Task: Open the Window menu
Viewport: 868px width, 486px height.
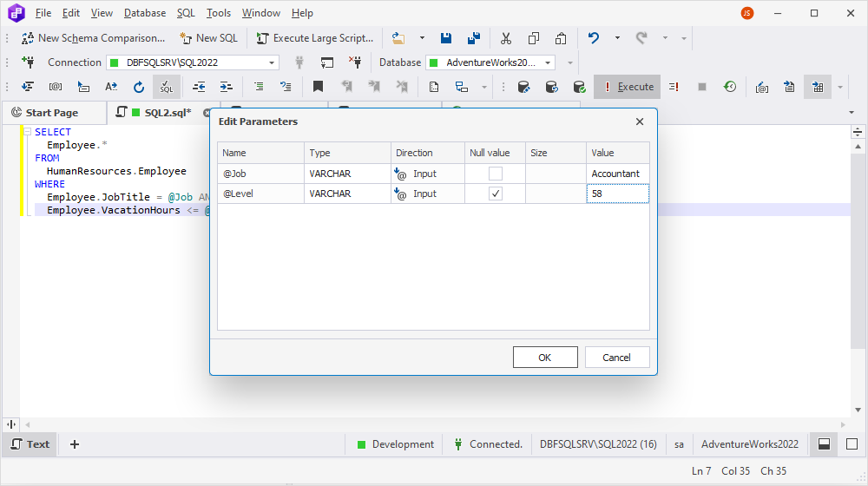Action: (x=260, y=13)
